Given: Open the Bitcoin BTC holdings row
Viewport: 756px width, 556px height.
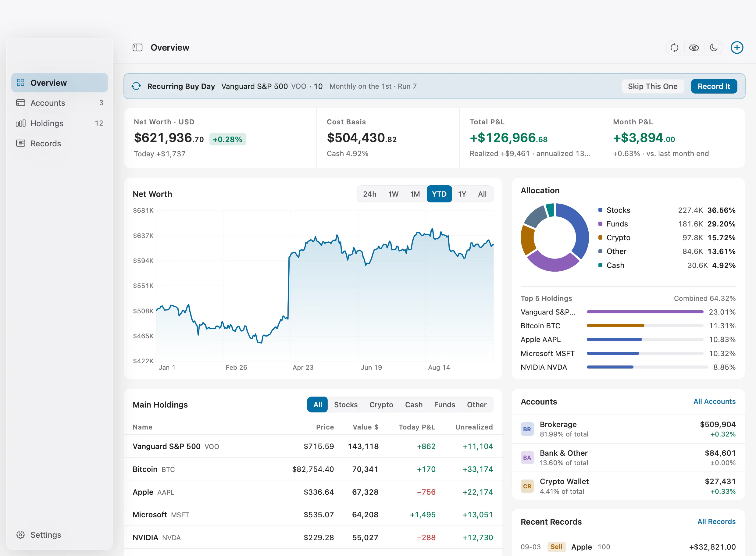Looking at the screenshot, I should (x=313, y=469).
